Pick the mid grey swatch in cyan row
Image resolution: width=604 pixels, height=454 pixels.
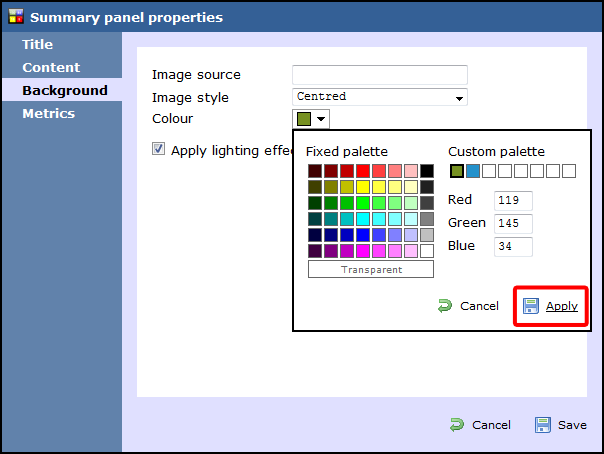point(427,219)
